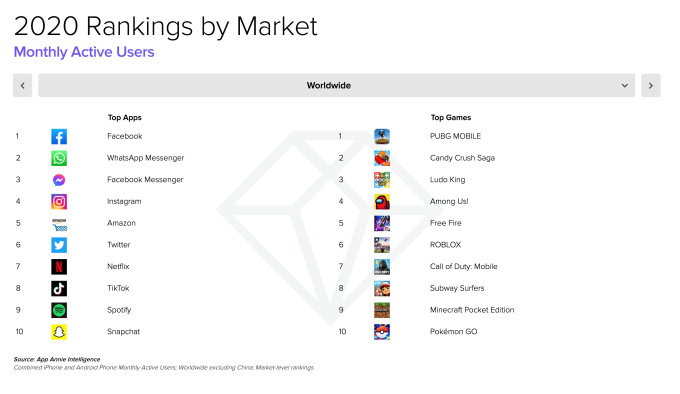This screenshot has height=394, width=680.
Task: Go to the next market arrow
Action: 651,85
